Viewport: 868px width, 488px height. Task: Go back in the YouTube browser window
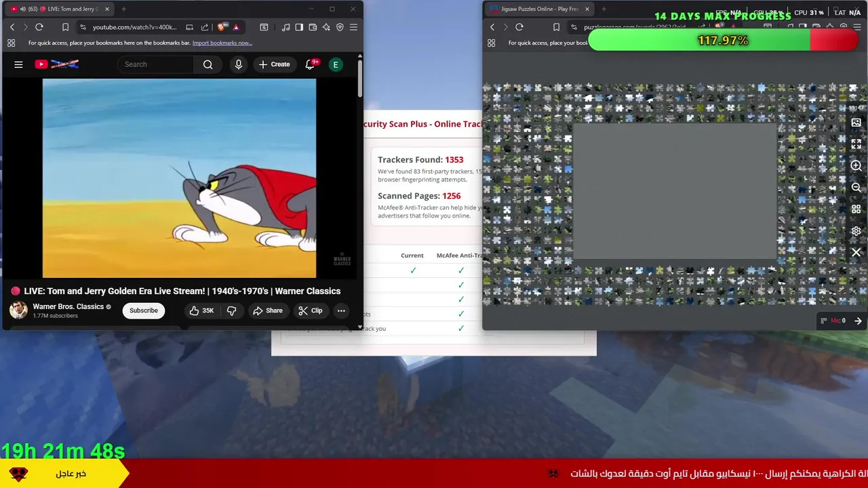point(12,27)
